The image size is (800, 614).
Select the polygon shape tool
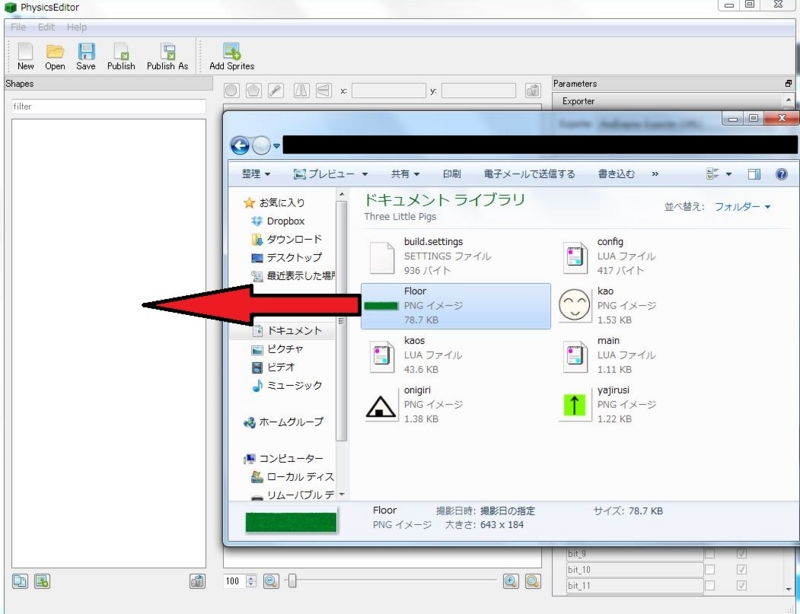point(254,90)
